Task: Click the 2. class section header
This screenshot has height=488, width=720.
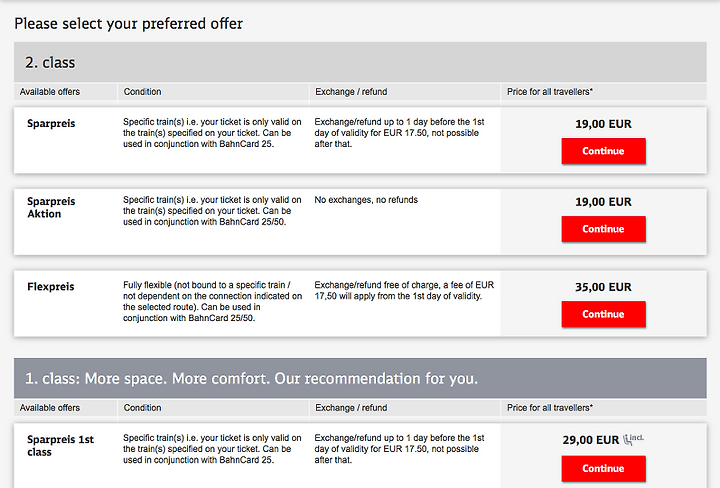Action: pos(360,62)
